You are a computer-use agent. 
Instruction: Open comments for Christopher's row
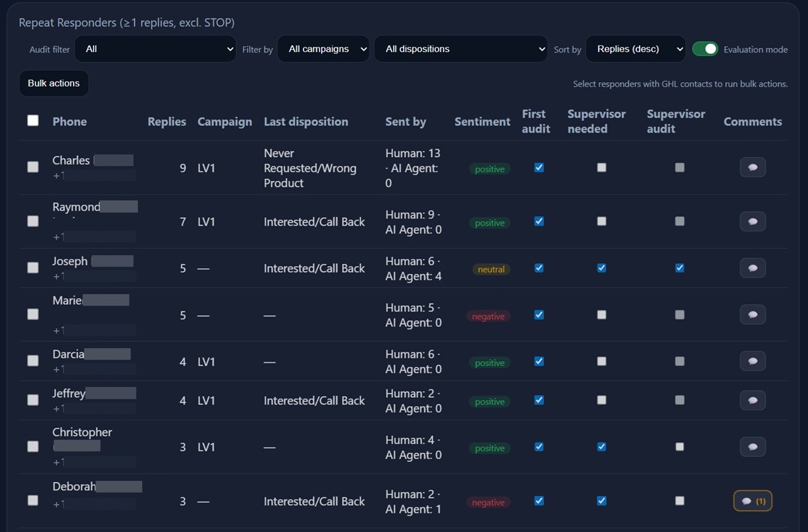click(x=752, y=447)
